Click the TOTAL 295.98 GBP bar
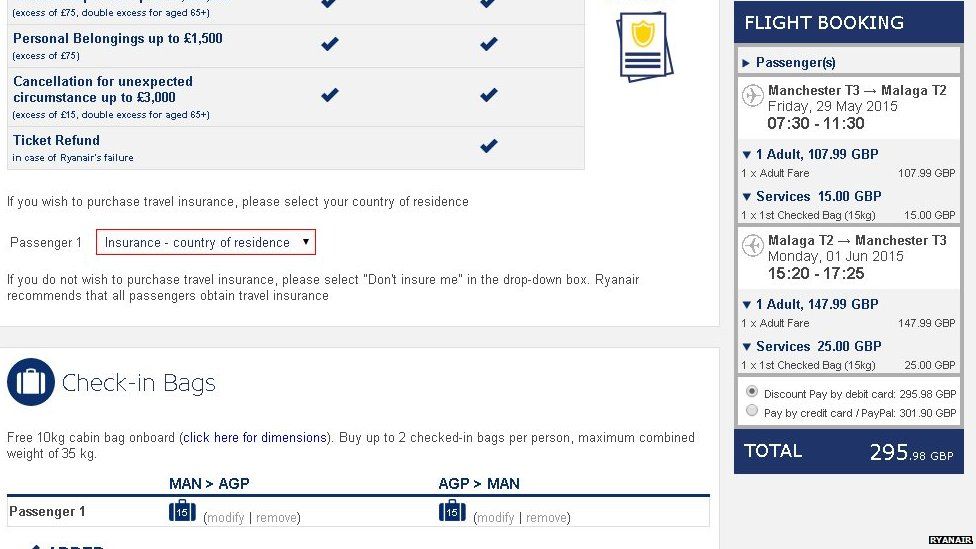The height and width of the screenshot is (549, 976). pos(848,451)
